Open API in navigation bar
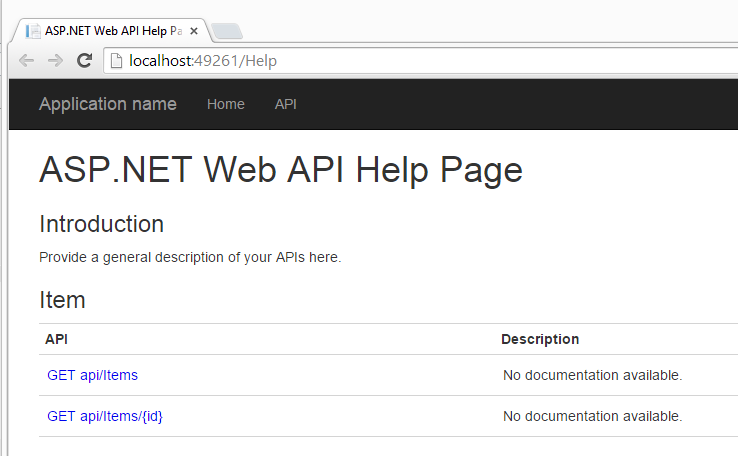 pyautogui.click(x=285, y=104)
